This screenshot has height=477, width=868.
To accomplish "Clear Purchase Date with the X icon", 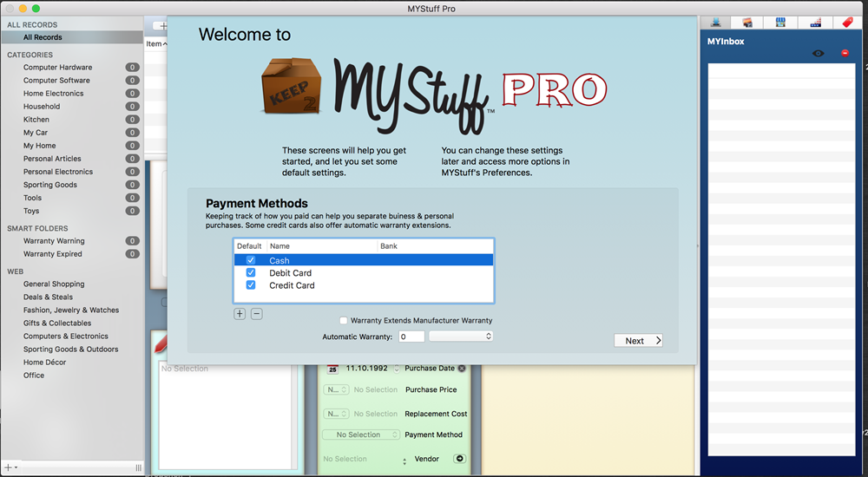I will pos(462,368).
